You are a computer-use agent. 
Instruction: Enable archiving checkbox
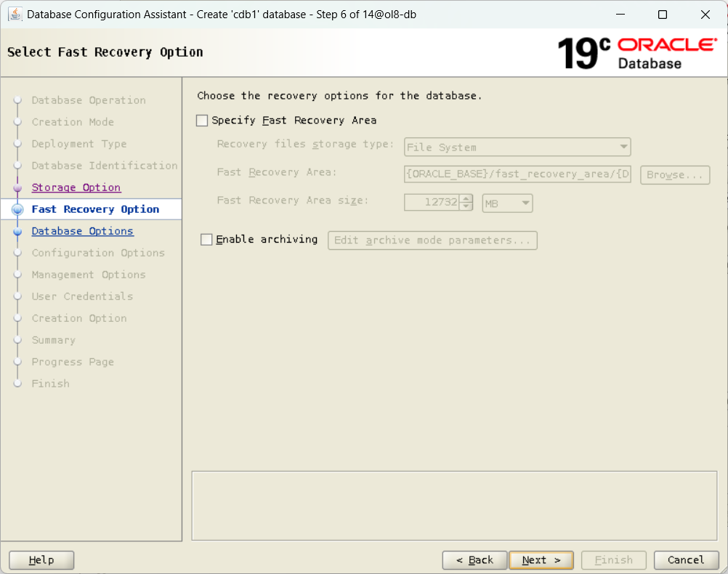coord(206,240)
